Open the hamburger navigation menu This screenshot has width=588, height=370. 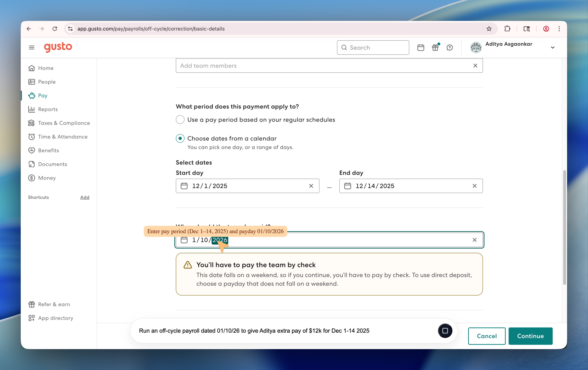click(x=31, y=47)
